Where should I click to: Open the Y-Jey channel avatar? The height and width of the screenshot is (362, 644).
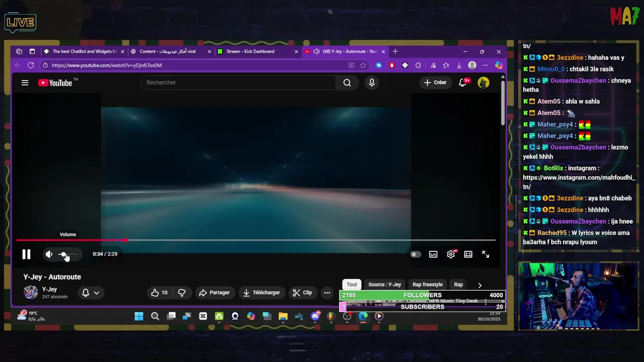tap(31, 293)
